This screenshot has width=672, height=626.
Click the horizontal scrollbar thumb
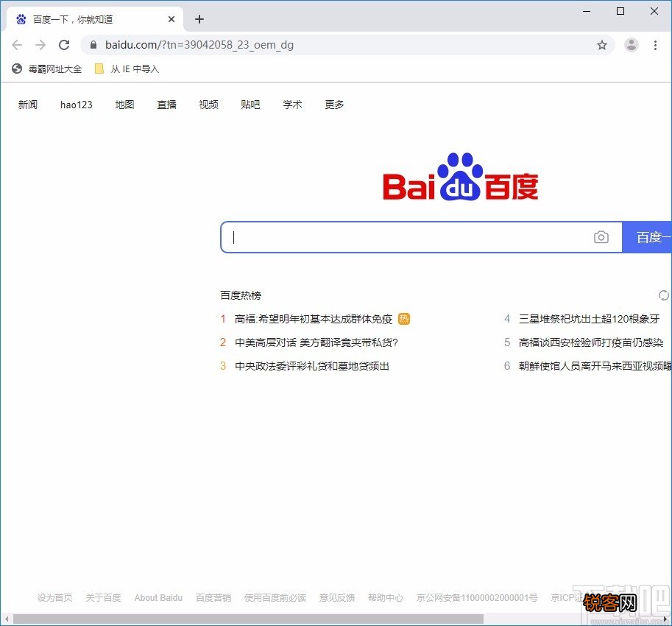tap(248, 619)
